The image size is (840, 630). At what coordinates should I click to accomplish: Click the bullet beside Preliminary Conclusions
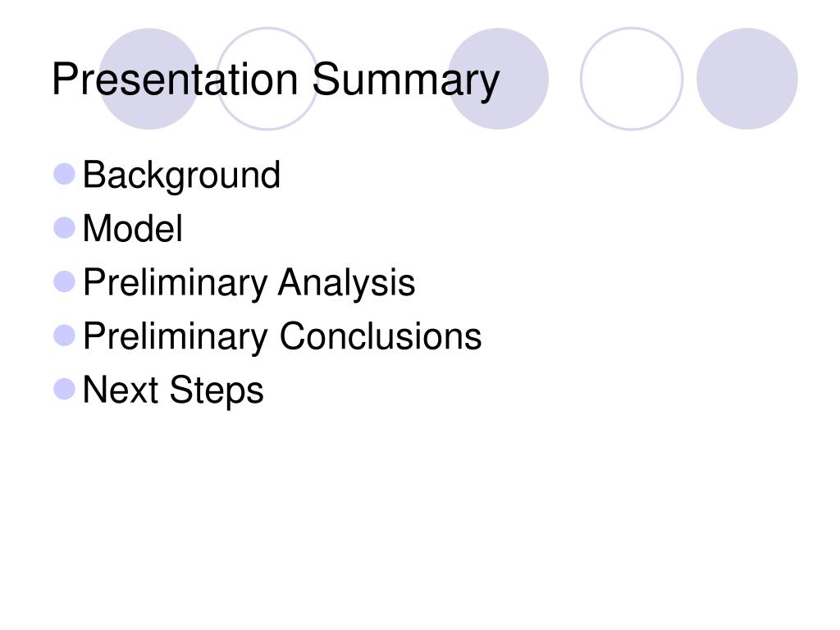pyautogui.click(x=64, y=336)
